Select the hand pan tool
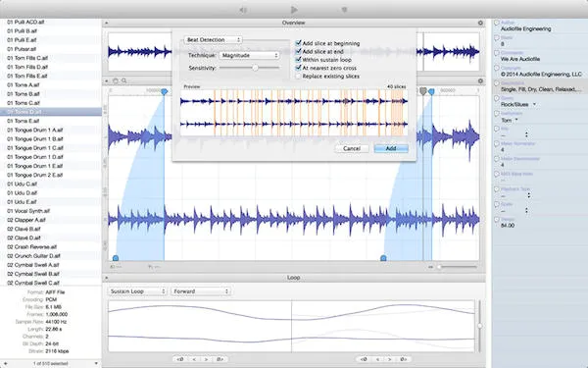Viewport: 588px width, 368px height. pos(116,80)
